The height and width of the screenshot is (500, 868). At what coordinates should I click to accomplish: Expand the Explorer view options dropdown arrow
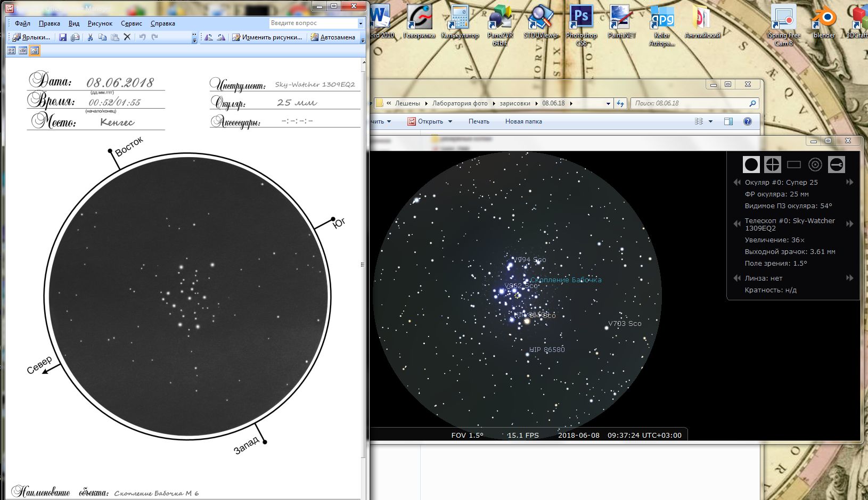(710, 121)
